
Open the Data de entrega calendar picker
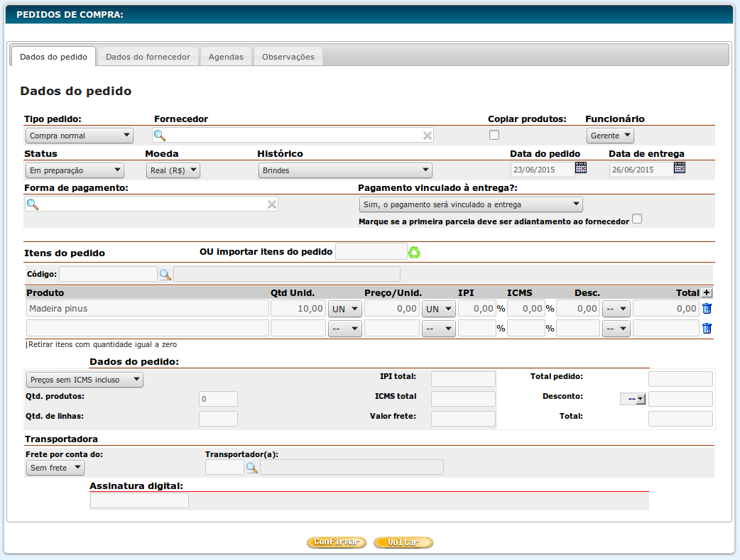pyautogui.click(x=680, y=168)
